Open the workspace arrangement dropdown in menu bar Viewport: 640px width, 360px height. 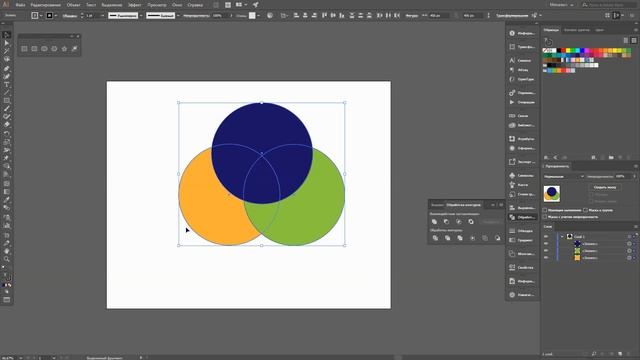click(241, 5)
